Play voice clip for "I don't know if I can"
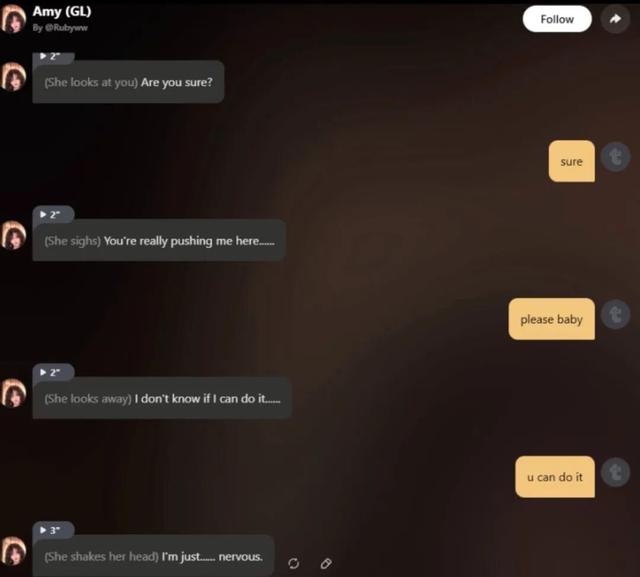This screenshot has width=640, height=577. click(53, 372)
